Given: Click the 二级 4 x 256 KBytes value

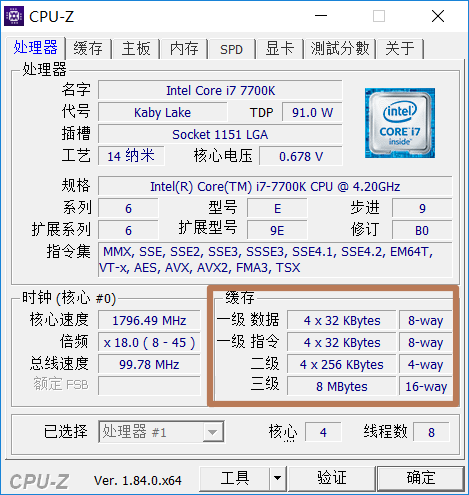Looking at the screenshot, I should point(342,364).
